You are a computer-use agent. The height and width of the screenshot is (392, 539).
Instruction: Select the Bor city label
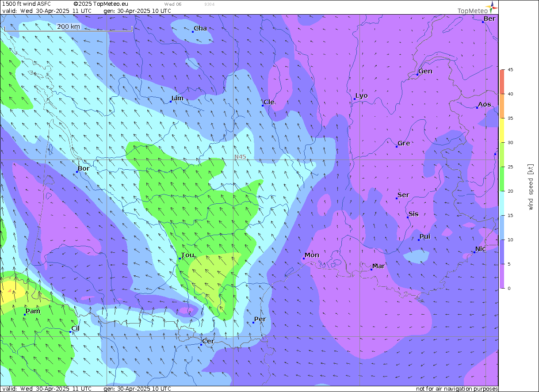84,168
